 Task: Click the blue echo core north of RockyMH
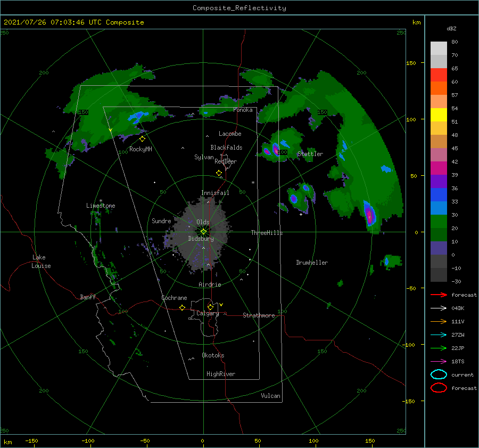[137, 116]
